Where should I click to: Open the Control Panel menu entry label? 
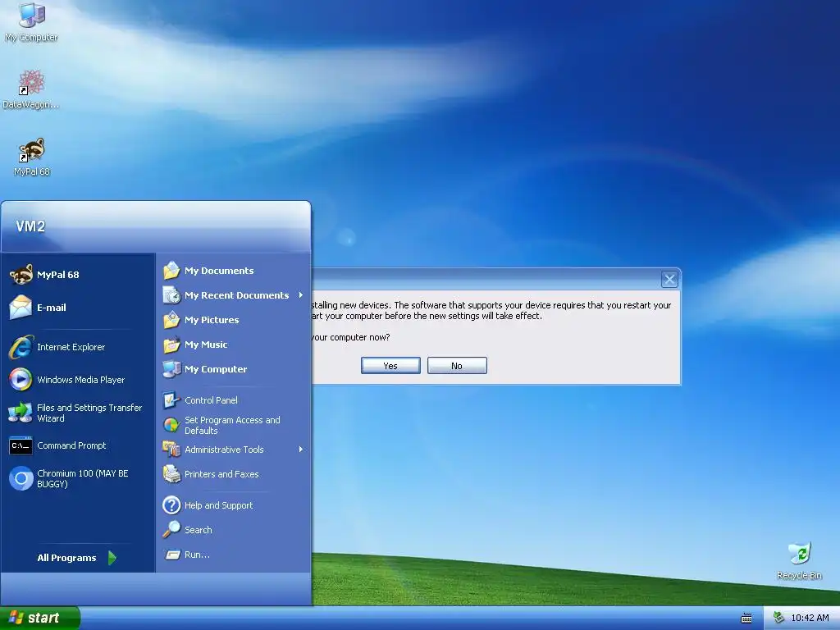[211, 400]
